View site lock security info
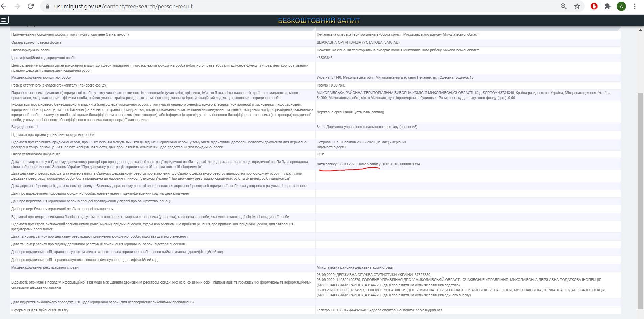This screenshot has width=644, height=319. [47, 6]
